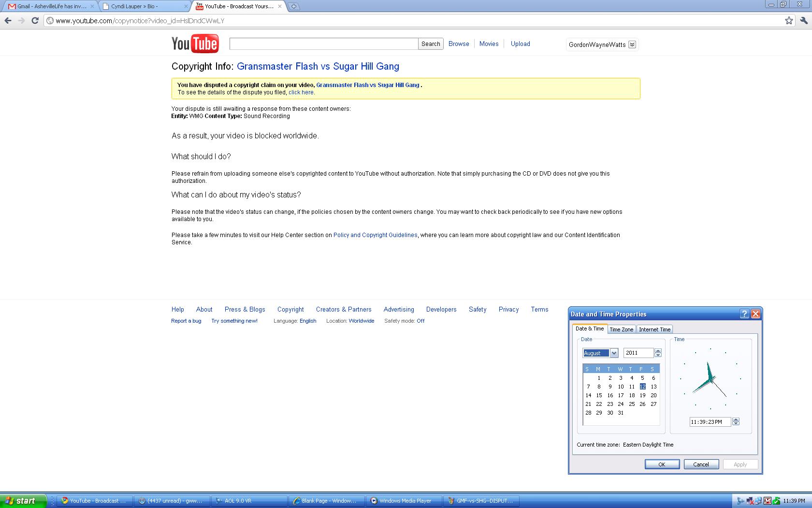
Task: Change Safety mode setting Off
Action: click(x=420, y=321)
